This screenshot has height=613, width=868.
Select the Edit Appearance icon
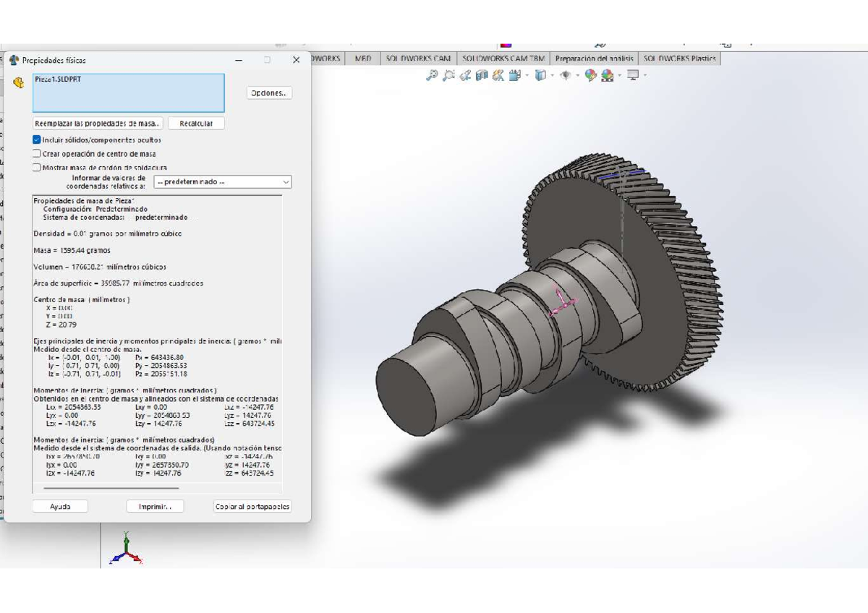pyautogui.click(x=591, y=74)
